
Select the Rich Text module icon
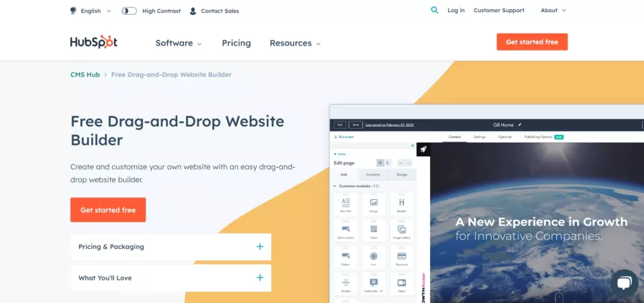pos(345,203)
